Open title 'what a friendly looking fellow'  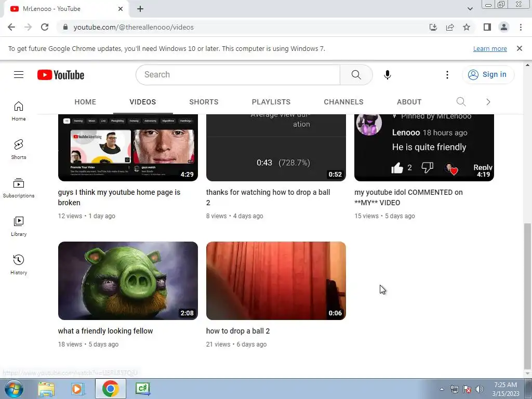click(105, 331)
